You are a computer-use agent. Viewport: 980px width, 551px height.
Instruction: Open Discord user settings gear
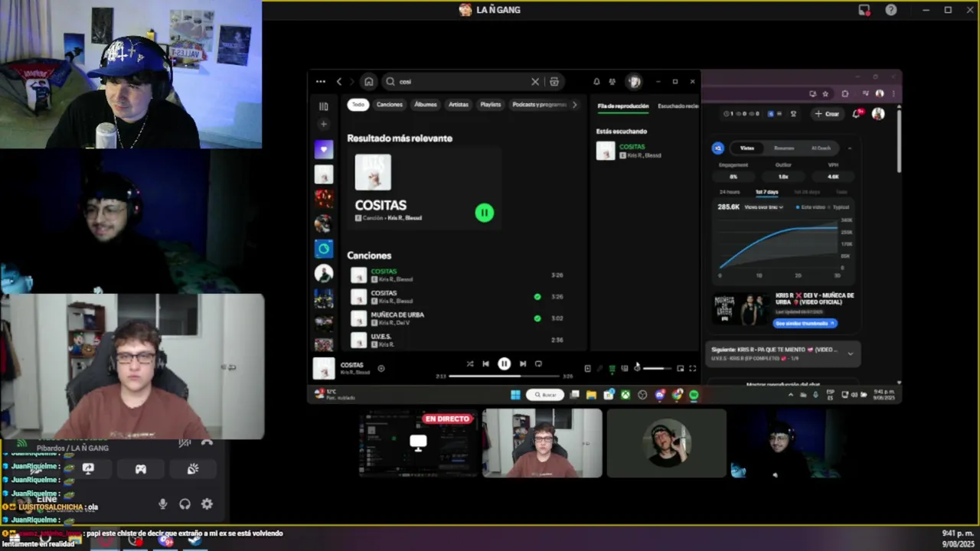click(207, 504)
